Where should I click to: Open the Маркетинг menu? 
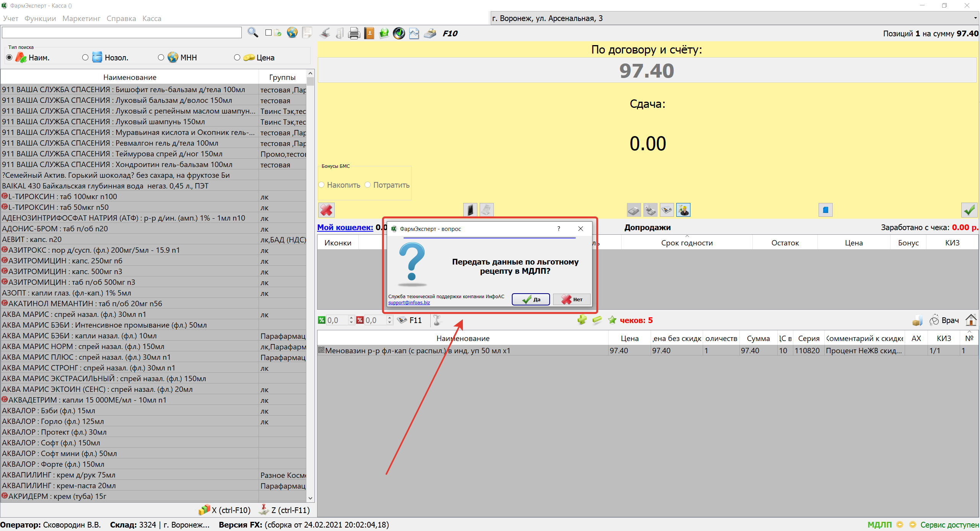[x=81, y=18]
